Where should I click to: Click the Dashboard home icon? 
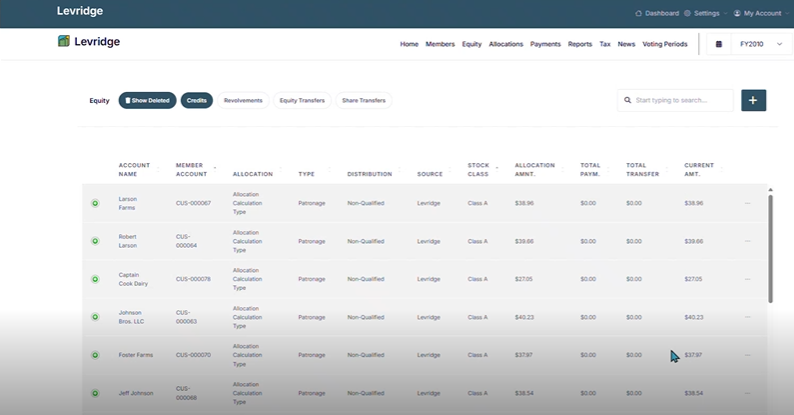pos(639,14)
